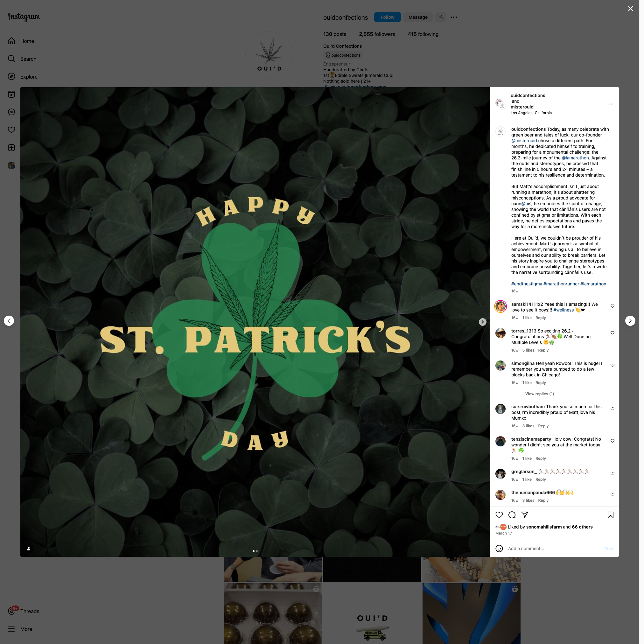This screenshot has height=644, width=644.
Task: Open Threads in the sidebar
Action: 24,611
